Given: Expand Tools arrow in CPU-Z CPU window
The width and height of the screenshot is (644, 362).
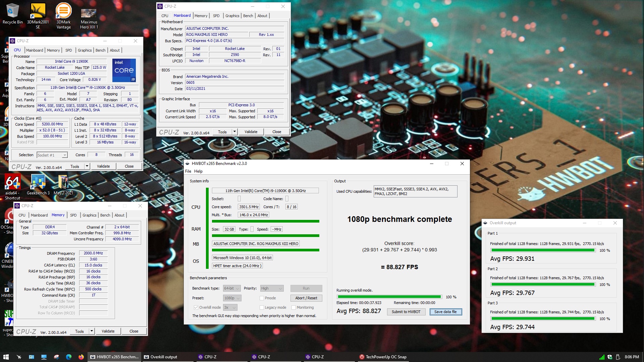Looking at the screenshot, I should point(87,166).
